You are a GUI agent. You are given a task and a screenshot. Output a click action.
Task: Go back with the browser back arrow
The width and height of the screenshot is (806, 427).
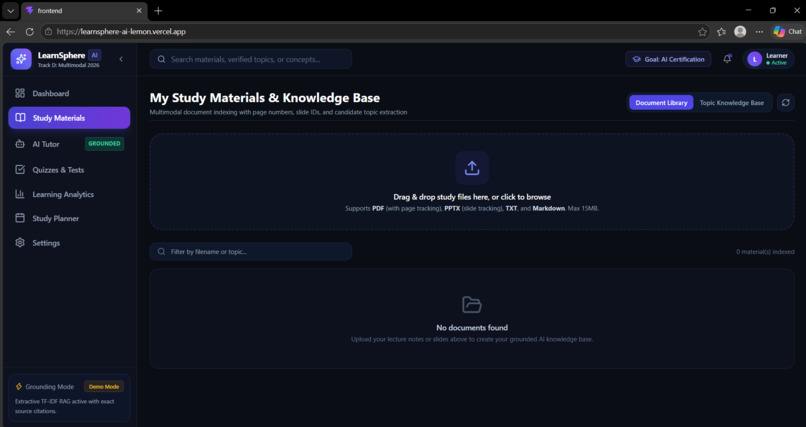pos(10,32)
